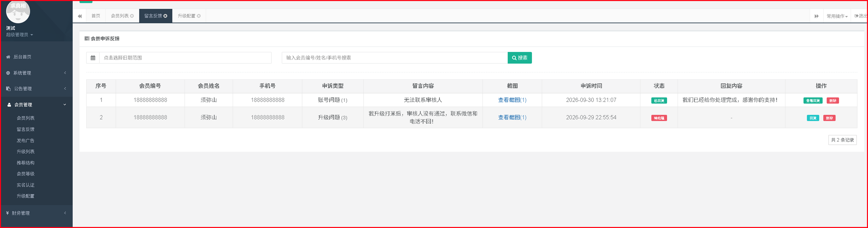The image size is (868, 228).
Task: Open 留言反馈 in the sidebar submenu
Action: pos(25,129)
